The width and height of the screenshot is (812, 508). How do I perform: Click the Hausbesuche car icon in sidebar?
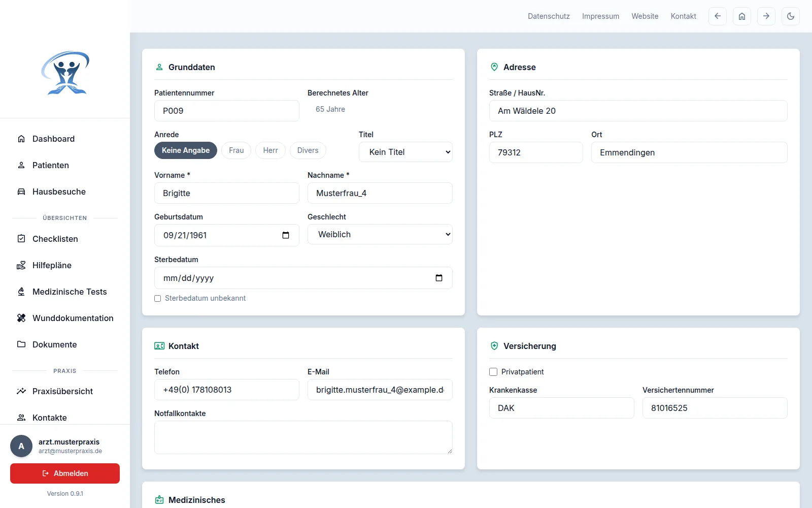tap(21, 192)
